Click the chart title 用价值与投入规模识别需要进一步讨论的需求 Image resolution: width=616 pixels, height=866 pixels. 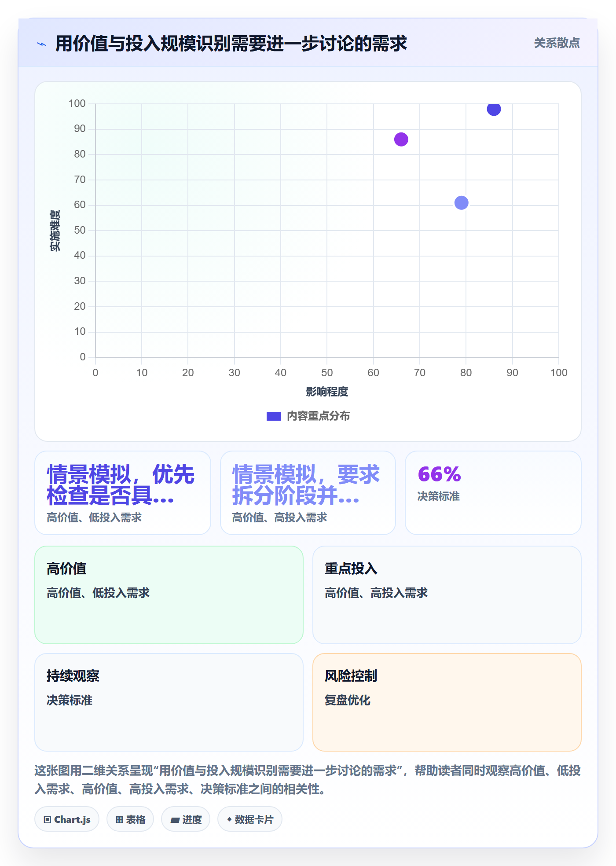(x=231, y=44)
